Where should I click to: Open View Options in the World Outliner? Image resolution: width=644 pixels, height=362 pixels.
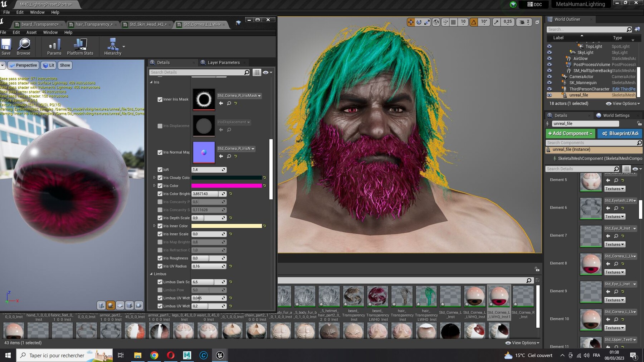623,104
